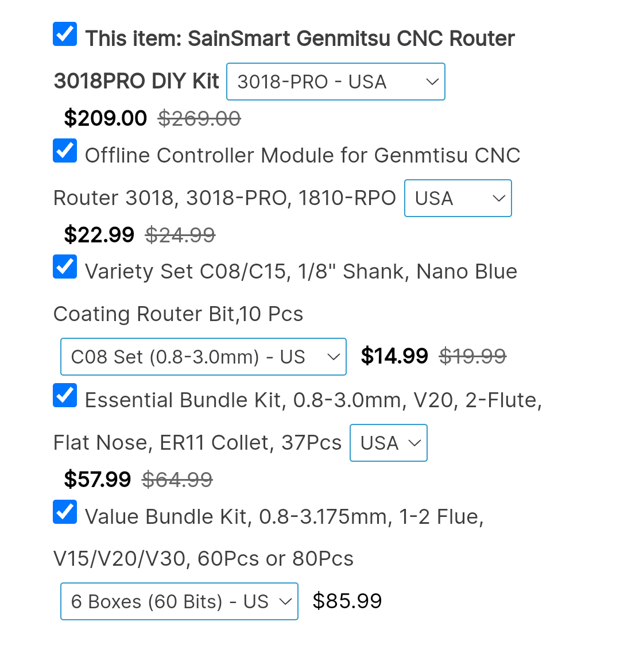Open the 3018-PRO - USA variant dropdown

coord(336,82)
